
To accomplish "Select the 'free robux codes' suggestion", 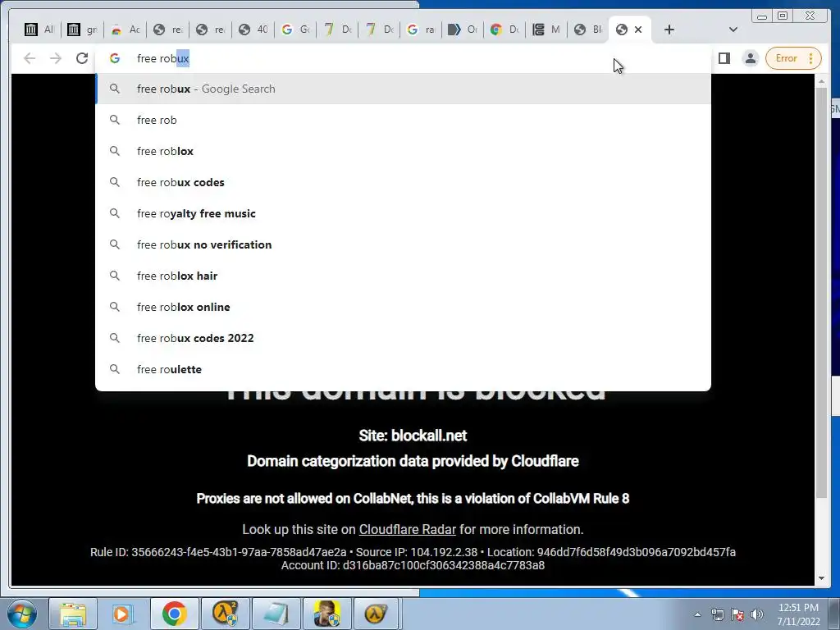I will coord(403,182).
